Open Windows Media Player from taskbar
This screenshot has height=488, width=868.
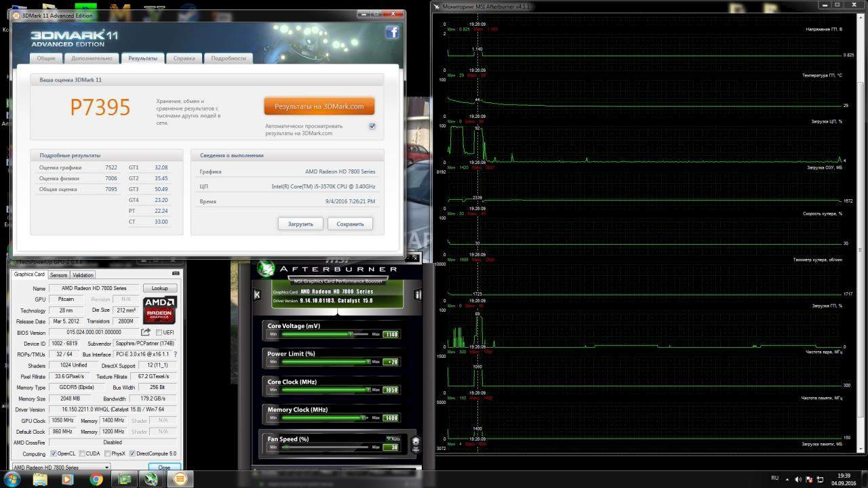click(x=68, y=479)
